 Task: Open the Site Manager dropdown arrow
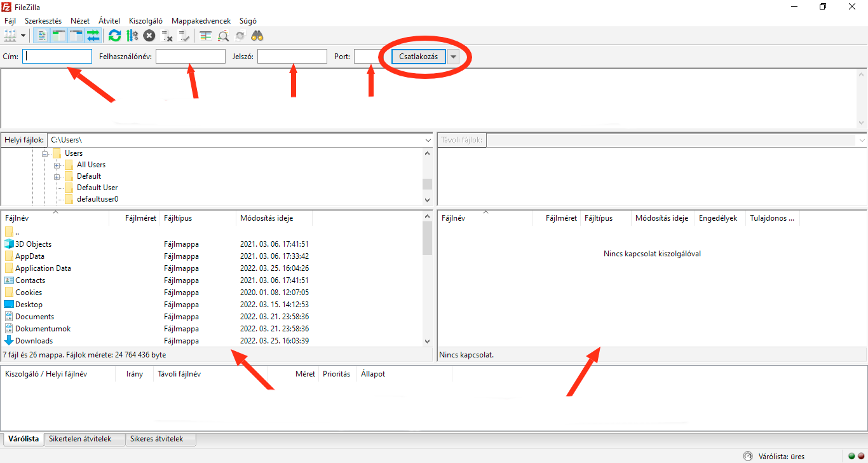[24, 36]
